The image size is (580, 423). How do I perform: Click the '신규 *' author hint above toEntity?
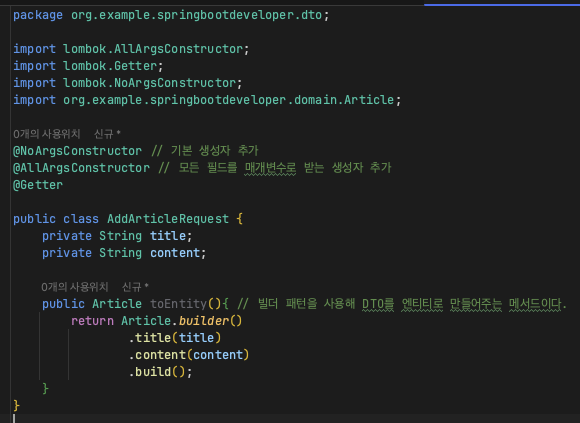[x=135, y=287]
